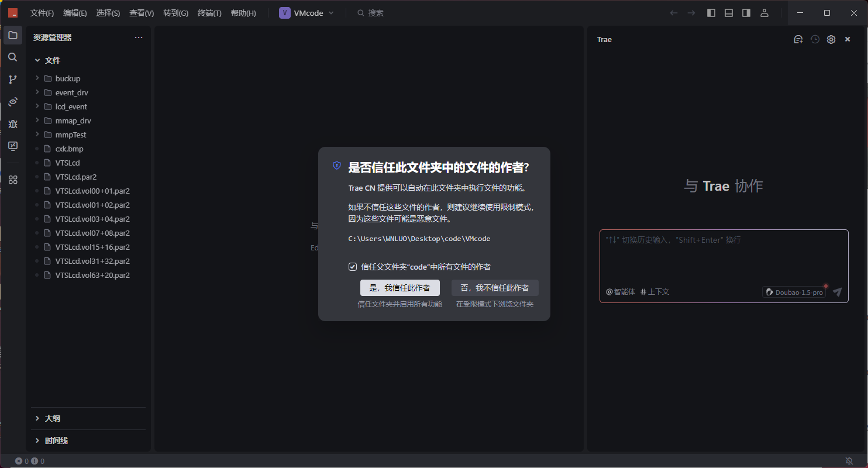The image size is (868, 468).
Task: Open the account profile icon
Action: (x=764, y=13)
